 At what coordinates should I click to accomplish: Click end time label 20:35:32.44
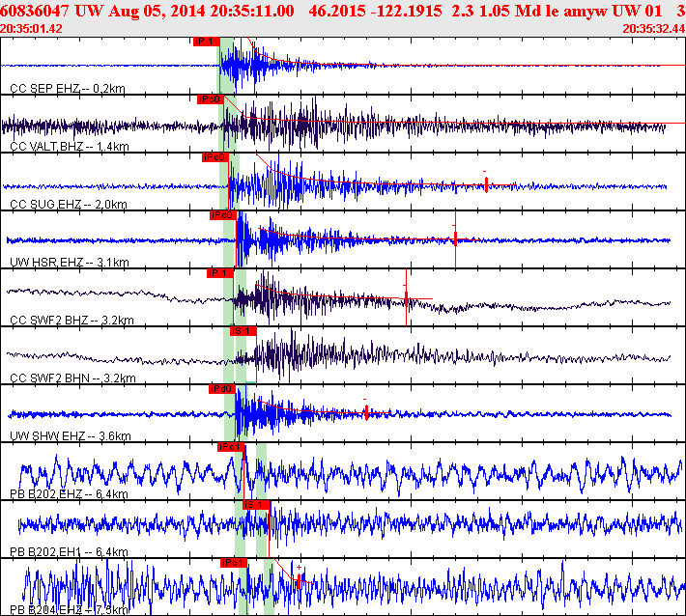(x=653, y=29)
